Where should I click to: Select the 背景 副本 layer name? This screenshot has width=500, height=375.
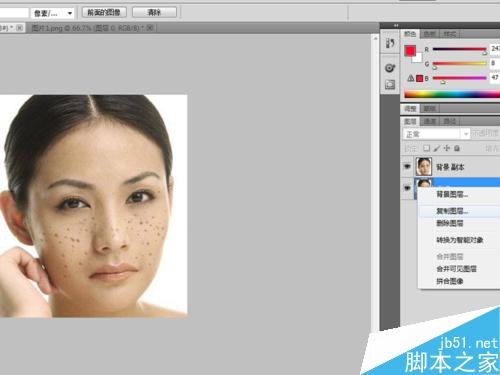click(450, 167)
